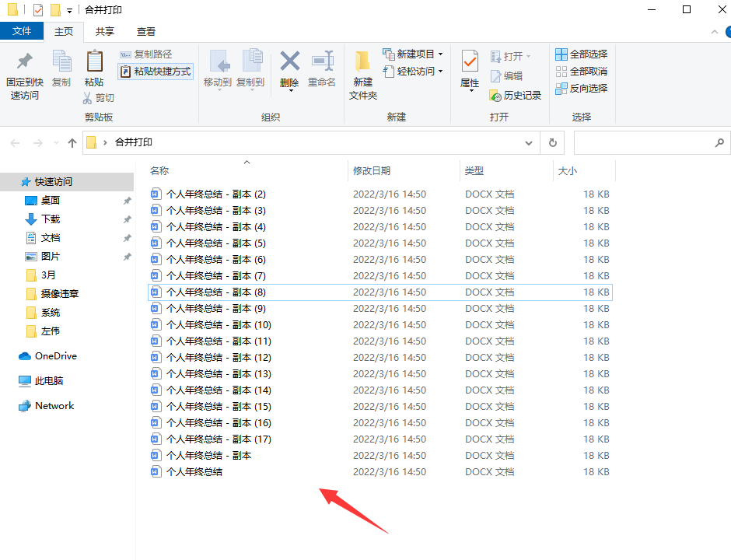Select Quick access (快速访问) in sidebar
The image size is (731, 560).
(x=67, y=182)
